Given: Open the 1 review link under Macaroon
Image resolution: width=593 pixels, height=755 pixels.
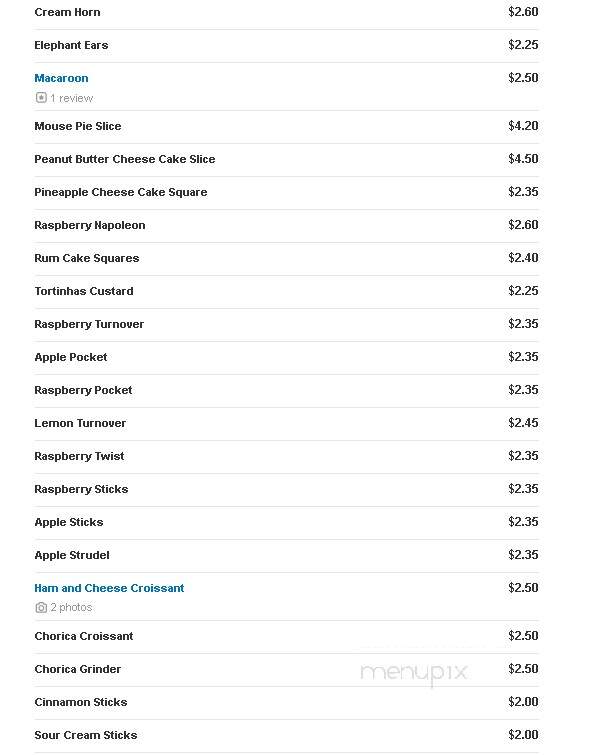Looking at the screenshot, I should point(72,98).
